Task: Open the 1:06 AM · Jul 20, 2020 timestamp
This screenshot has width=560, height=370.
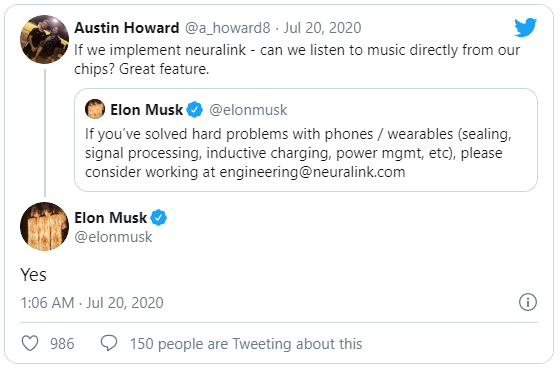Action: (92, 303)
